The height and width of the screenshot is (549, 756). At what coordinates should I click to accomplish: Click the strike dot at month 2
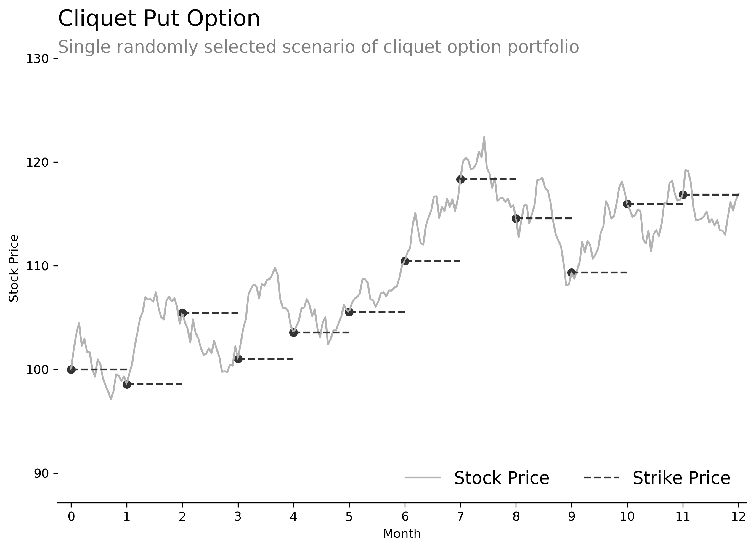(x=182, y=313)
